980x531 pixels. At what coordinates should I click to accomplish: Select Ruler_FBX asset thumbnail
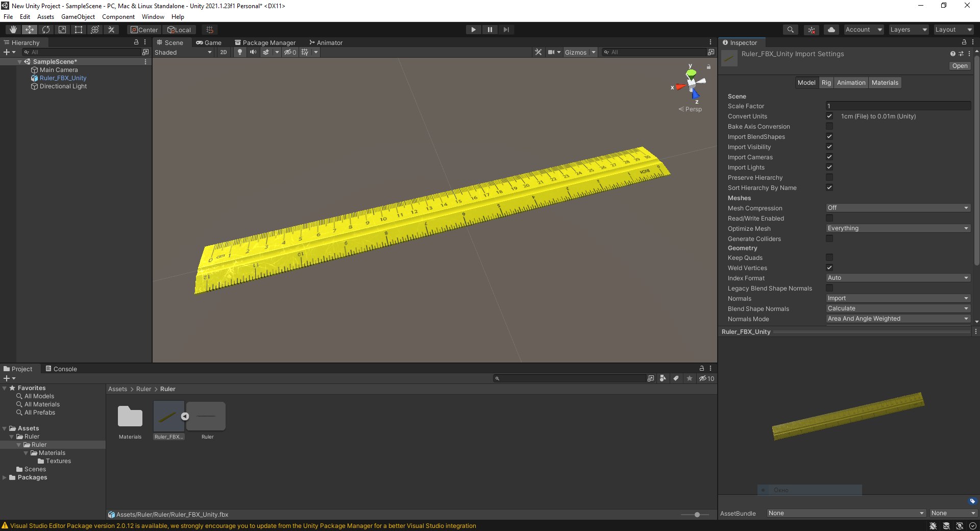click(x=168, y=417)
